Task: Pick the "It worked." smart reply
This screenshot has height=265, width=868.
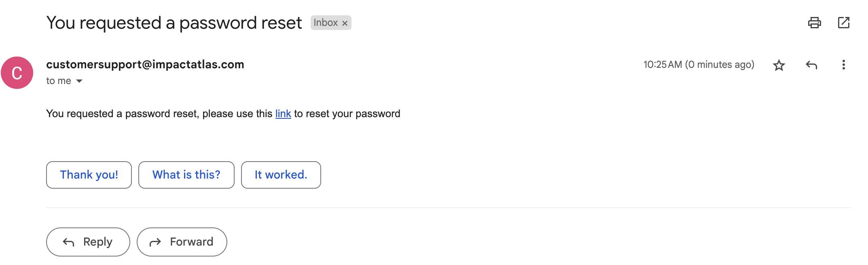Action: (x=281, y=175)
